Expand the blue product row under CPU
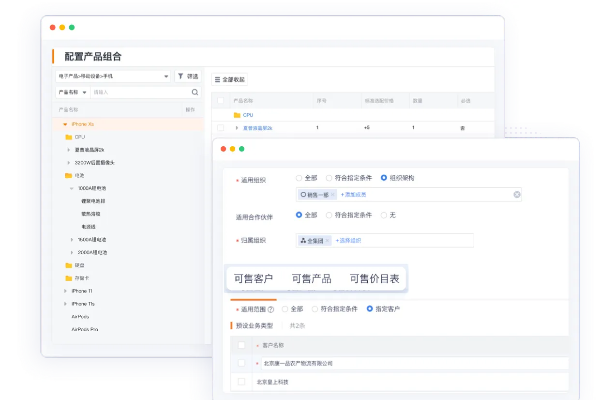This screenshot has width=600, height=400. (x=236, y=128)
